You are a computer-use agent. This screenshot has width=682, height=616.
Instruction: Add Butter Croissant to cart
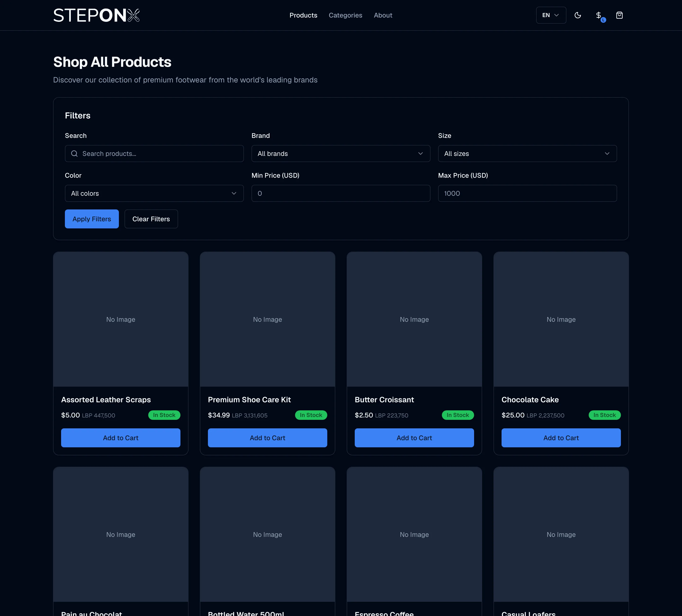(x=414, y=438)
